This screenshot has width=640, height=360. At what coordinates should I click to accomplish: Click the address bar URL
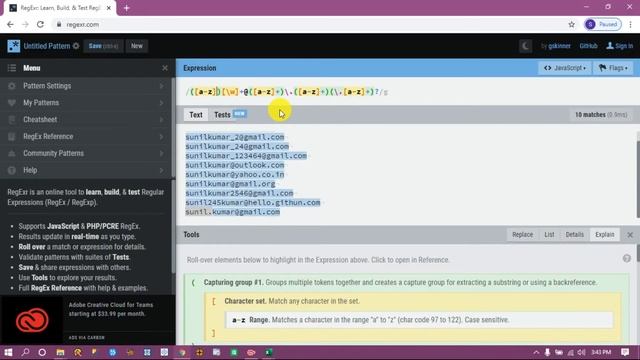pyautogui.click(x=83, y=24)
